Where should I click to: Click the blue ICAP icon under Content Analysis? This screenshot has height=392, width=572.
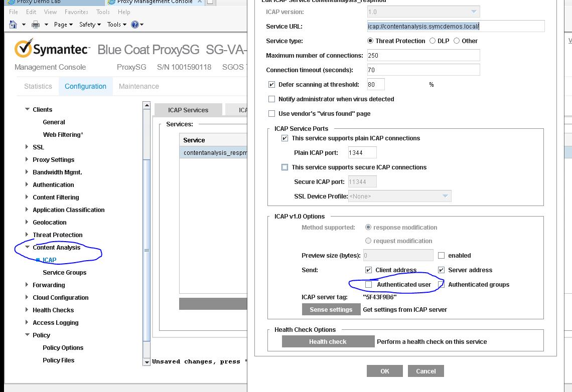39,260
